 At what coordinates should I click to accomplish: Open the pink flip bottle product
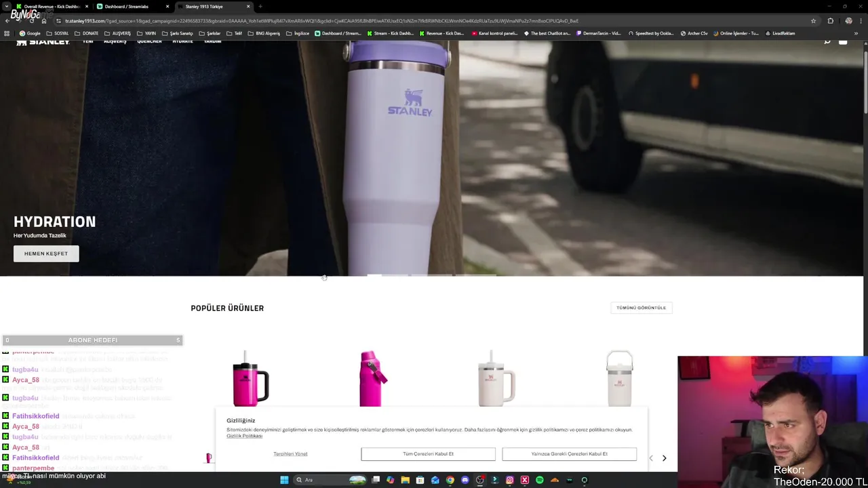(372, 378)
